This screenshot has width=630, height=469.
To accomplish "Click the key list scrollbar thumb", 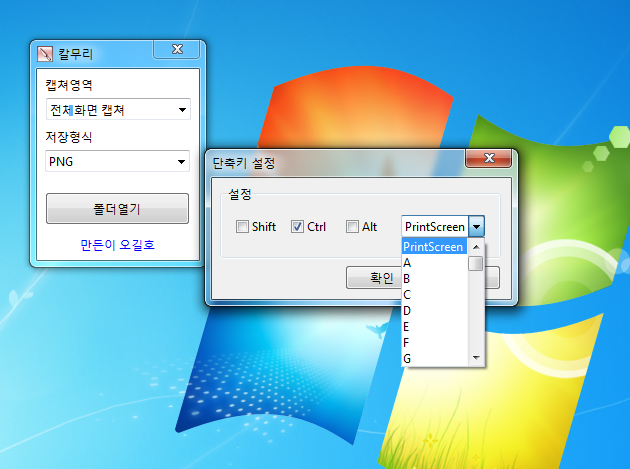I will click(476, 264).
